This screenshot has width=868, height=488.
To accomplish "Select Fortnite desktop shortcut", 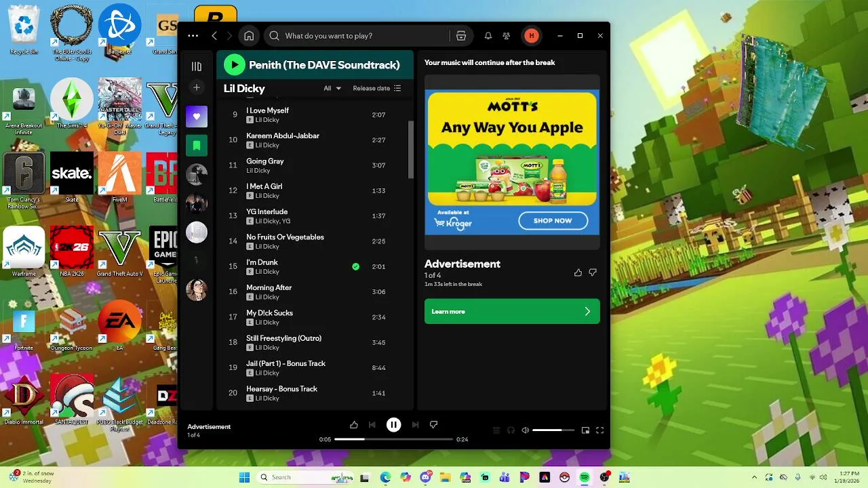I will coord(24,327).
